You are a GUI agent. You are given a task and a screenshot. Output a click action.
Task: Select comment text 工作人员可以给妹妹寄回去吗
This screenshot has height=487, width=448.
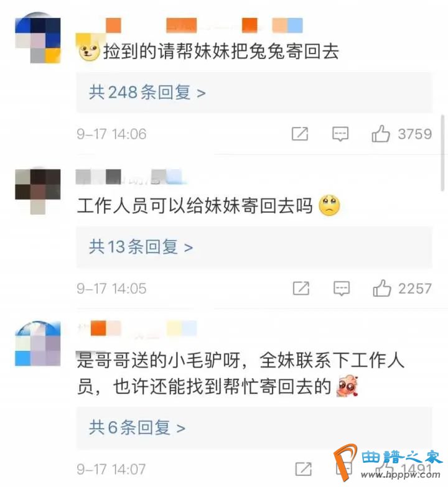click(x=195, y=206)
